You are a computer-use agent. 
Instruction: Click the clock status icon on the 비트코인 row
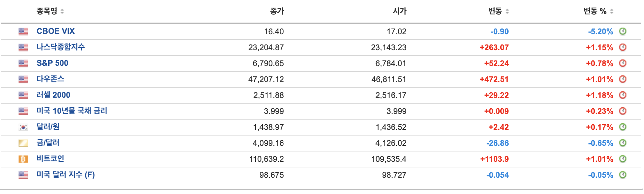point(623,159)
